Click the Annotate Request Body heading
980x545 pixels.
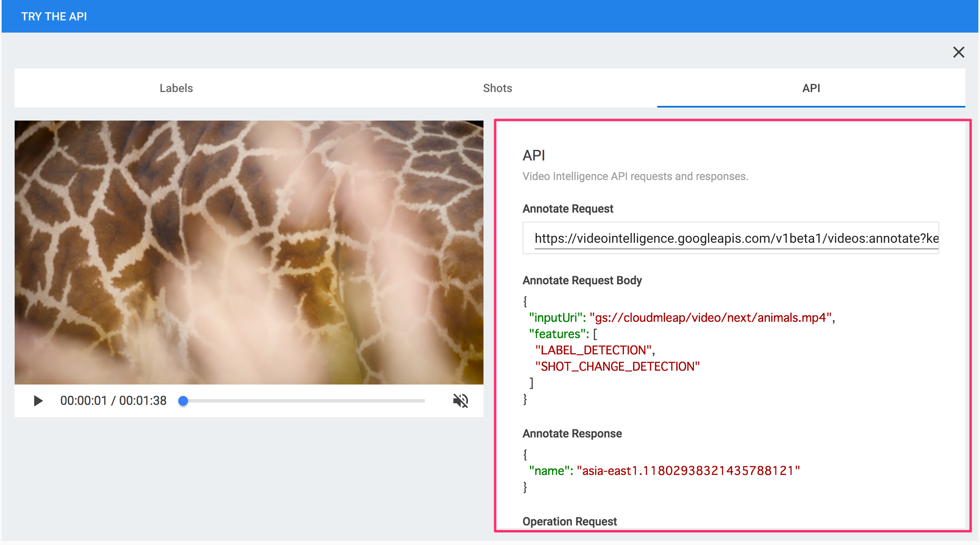tap(582, 280)
